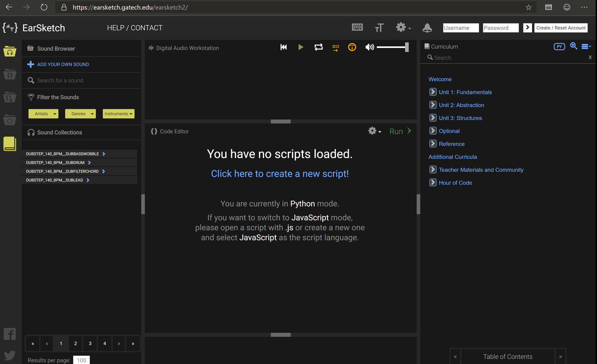The height and width of the screenshot is (364, 597).
Task: Open the Scripts browser sidebar icon
Action: coord(10,74)
